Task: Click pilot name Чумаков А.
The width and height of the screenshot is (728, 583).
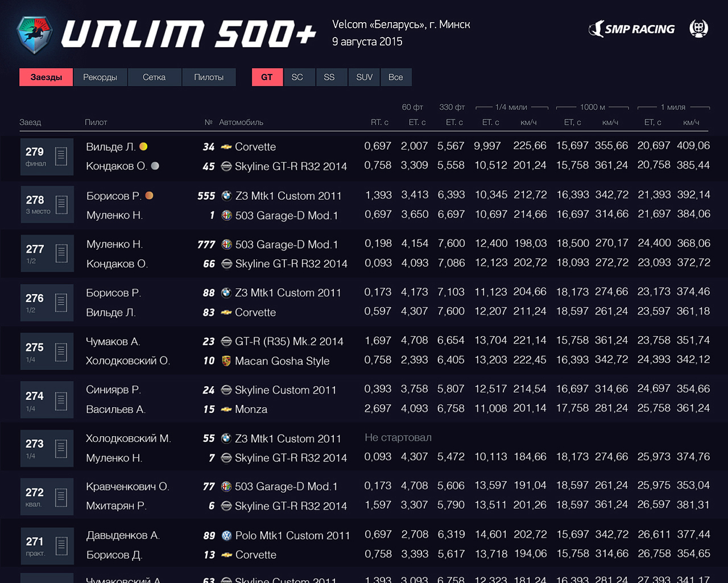Action: coord(113,341)
